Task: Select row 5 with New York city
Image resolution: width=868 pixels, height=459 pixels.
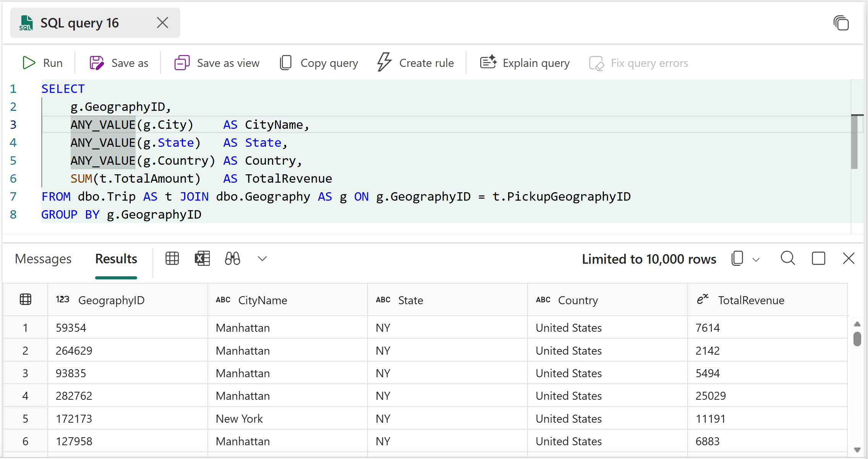Action: pyautogui.click(x=25, y=418)
